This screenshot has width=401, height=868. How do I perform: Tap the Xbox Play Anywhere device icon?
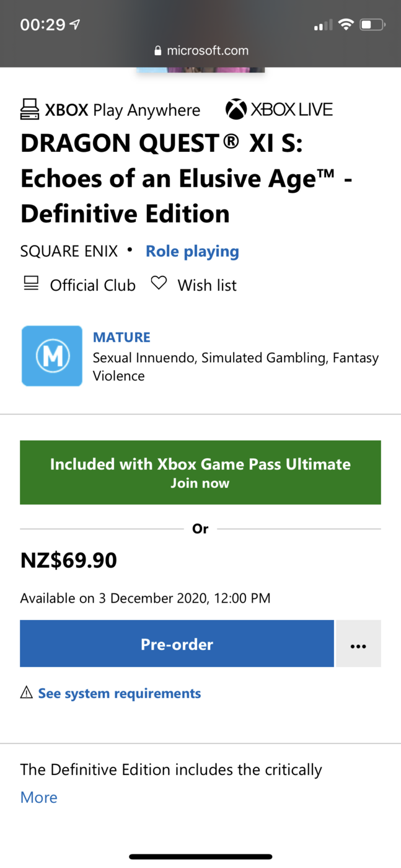click(x=29, y=110)
